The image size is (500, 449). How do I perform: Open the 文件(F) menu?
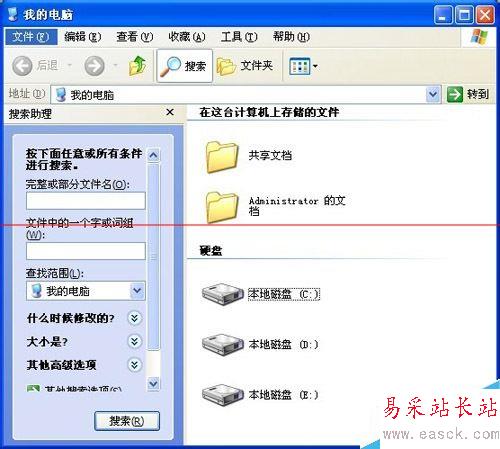pyautogui.click(x=31, y=36)
